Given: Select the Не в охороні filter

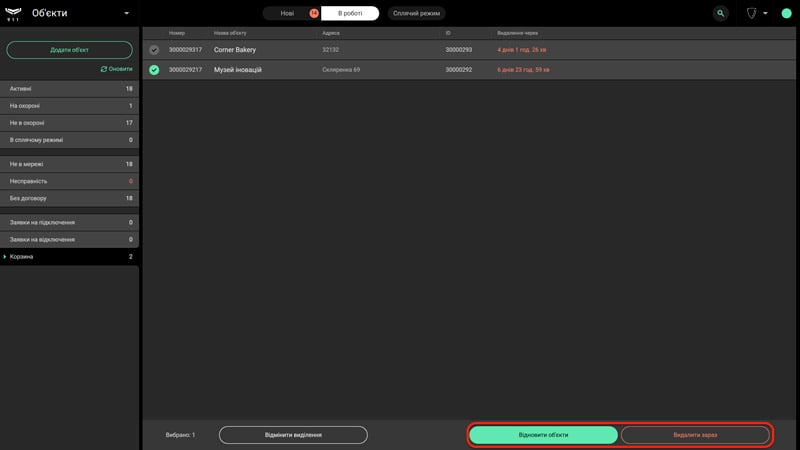Looking at the screenshot, I should pyautogui.click(x=69, y=123).
